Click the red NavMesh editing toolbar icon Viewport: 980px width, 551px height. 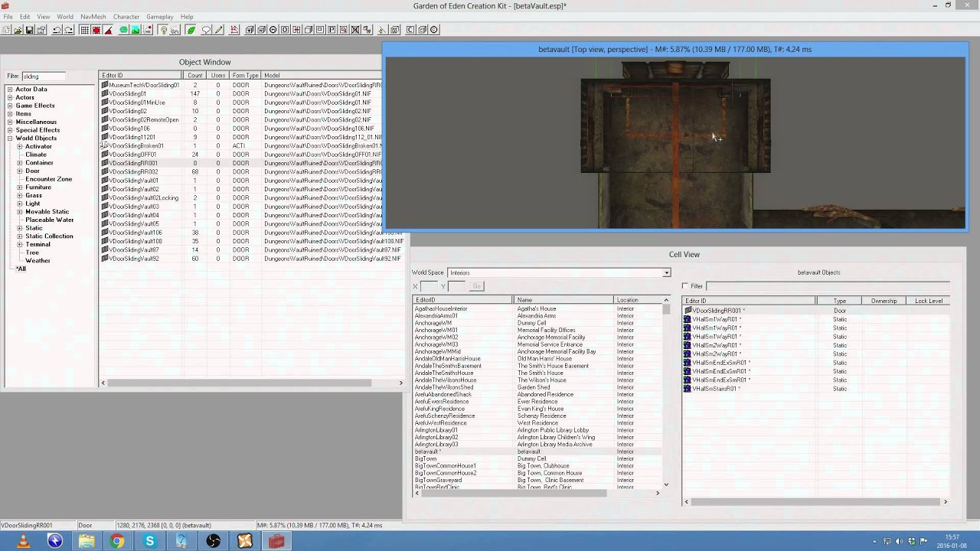(x=234, y=30)
